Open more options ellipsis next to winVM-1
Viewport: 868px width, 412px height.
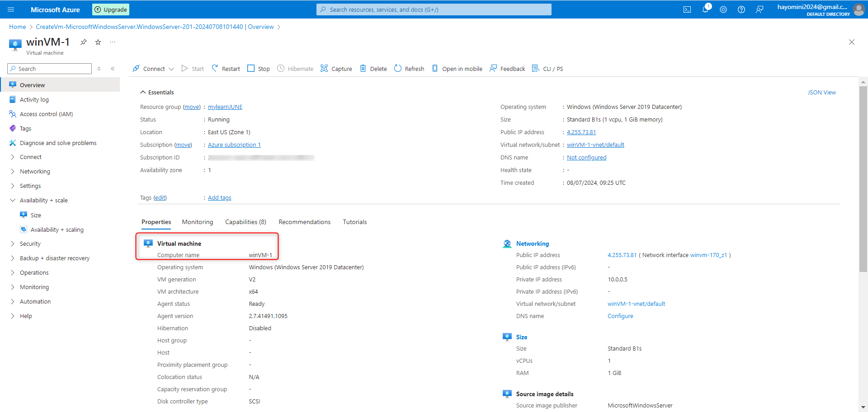tap(113, 42)
